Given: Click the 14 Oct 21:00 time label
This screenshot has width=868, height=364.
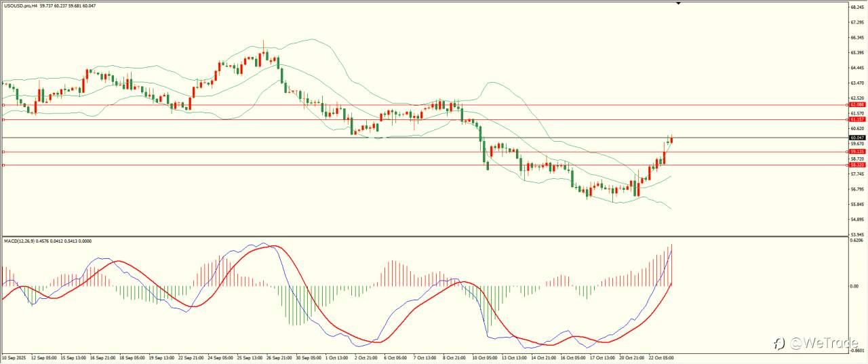Looking at the screenshot, I should pos(545,357).
